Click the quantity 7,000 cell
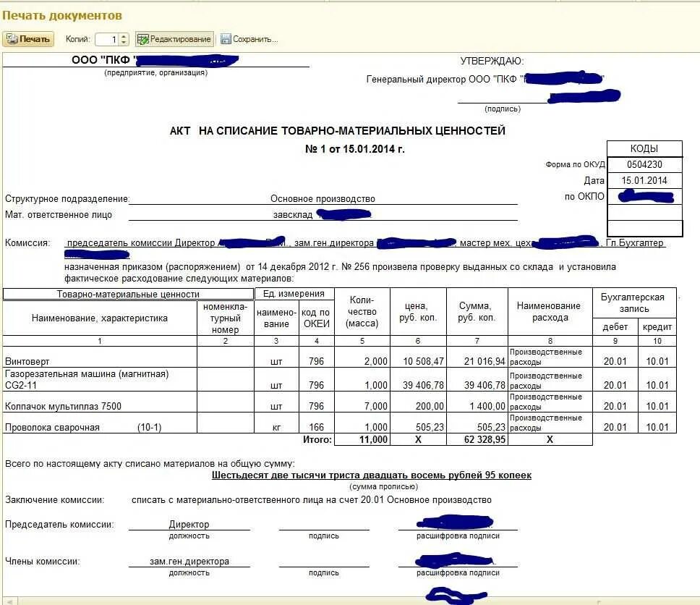The image size is (700, 605). (362, 402)
